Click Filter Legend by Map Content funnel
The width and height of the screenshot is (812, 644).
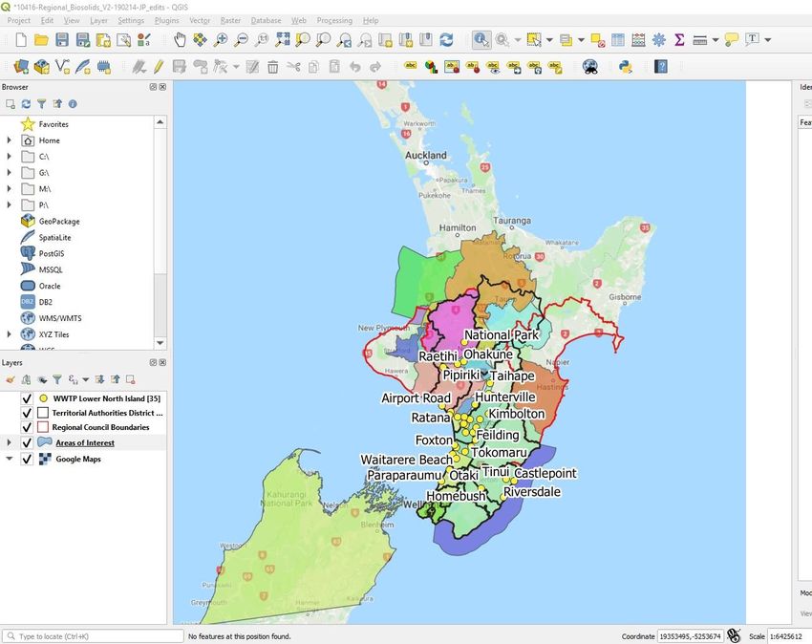point(57,379)
